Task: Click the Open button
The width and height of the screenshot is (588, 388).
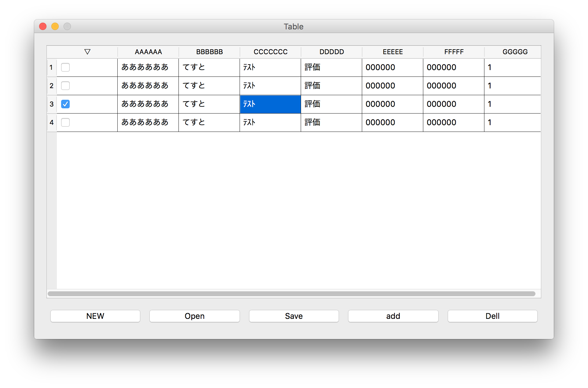Action: click(195, 316)
